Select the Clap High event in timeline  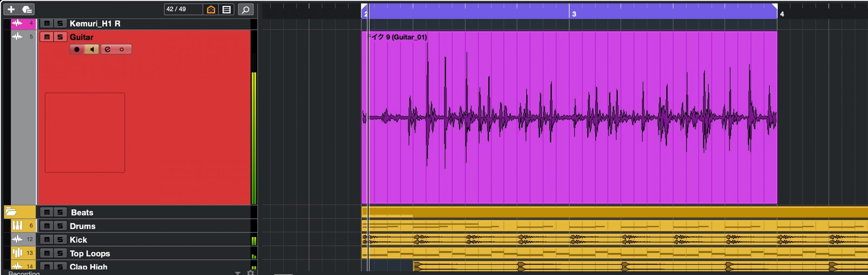point(640,266)
